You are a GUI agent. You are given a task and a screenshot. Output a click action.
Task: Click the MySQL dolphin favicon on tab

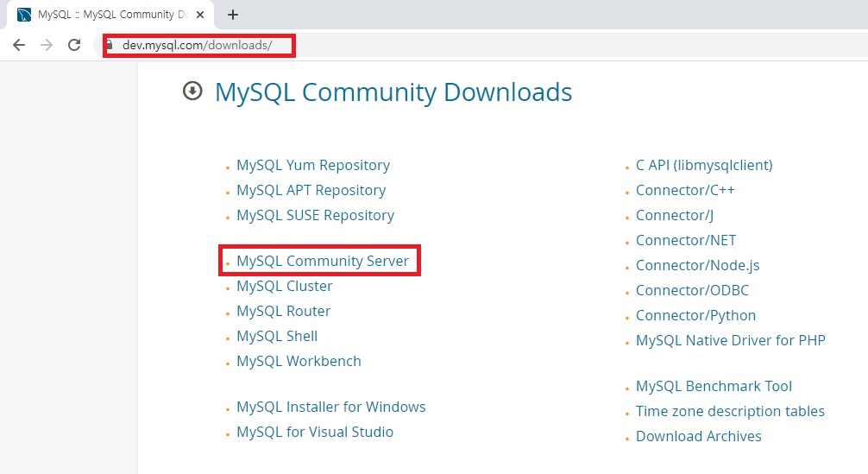click(24, 15)
